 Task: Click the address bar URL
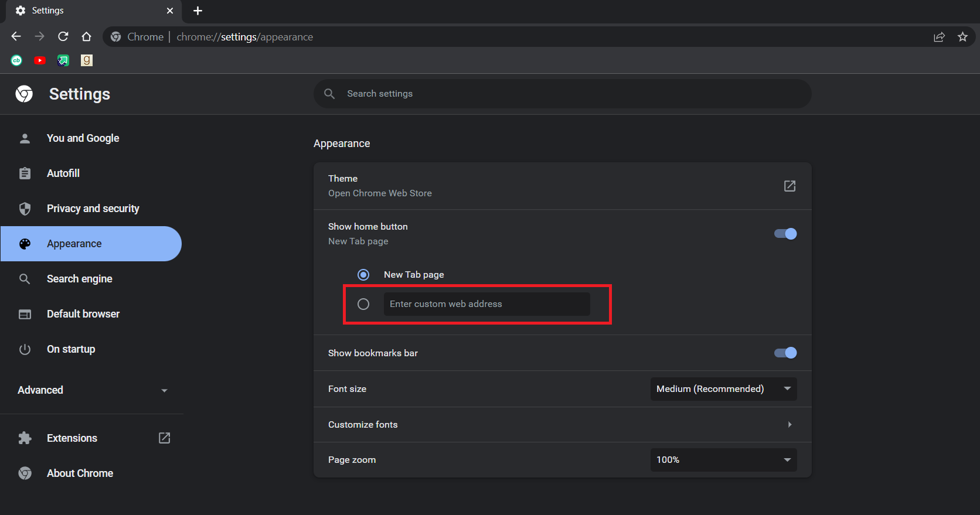point(245,37)
